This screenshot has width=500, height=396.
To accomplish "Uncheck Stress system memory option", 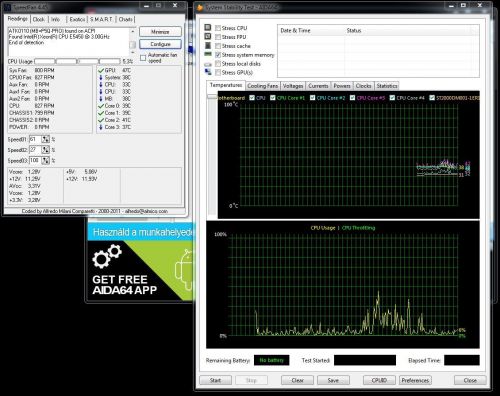I will tap(218, 55).
